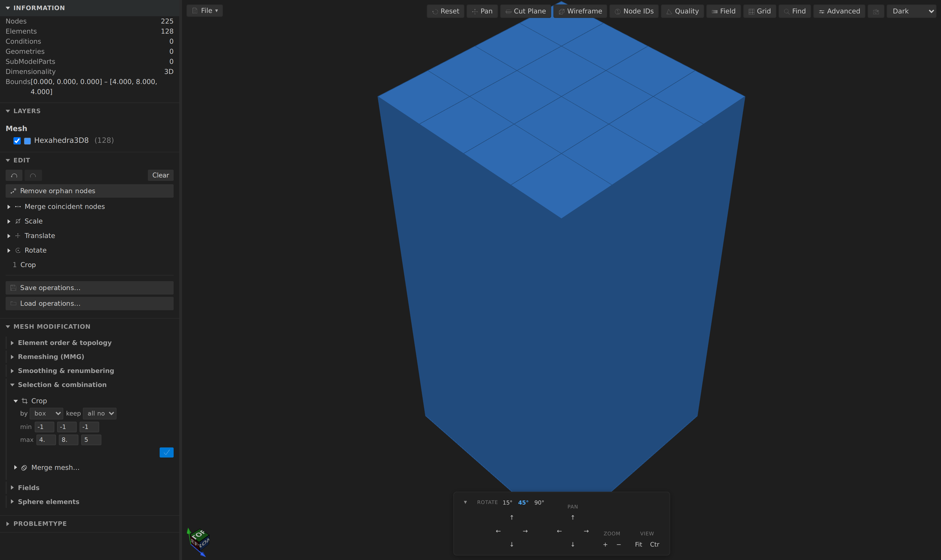Activate the Pan tool
This screenshot has width=941, height=560.
[x=482, y=11]
